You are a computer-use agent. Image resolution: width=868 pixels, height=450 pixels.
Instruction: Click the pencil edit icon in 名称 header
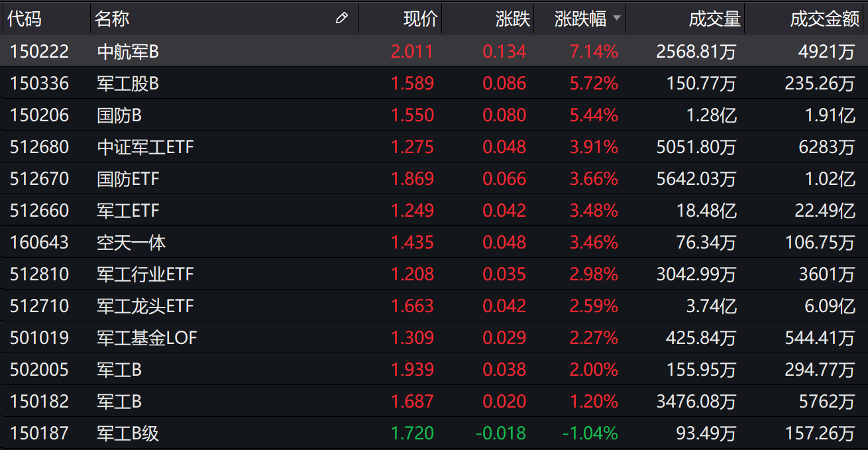[342, 19]
